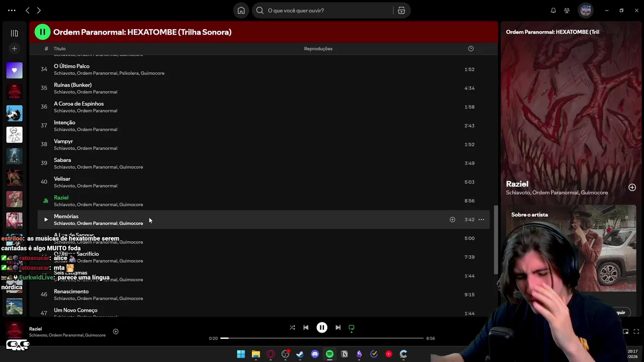This screenshot has width=644, height=362.
Task: Open the Browse icon in search bar
Action: 401,11
